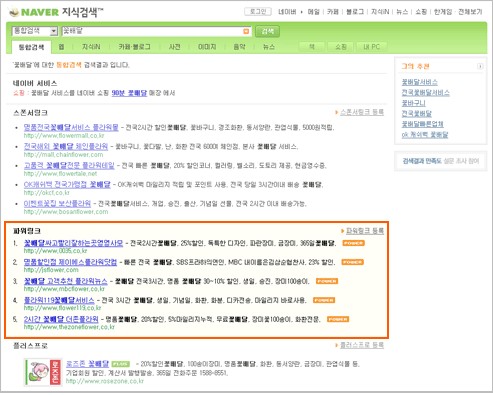Image resolution: width=493 pixels, height=395 pixels.
Task: Open the sponsor link above mall.chainflower.com
Action: (x=66, y=146)
